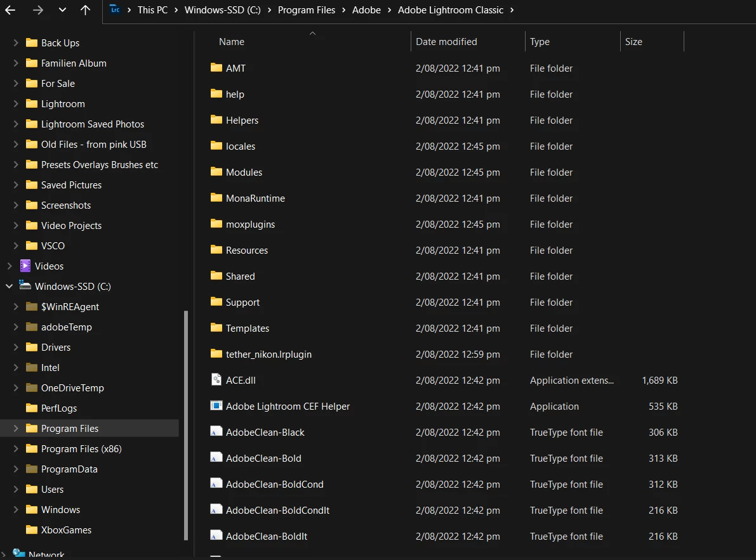This screenshot has width=756, height=560.
Task: Expand Lightroom Saved Photos tree folder
Action: tap(16, 124)
